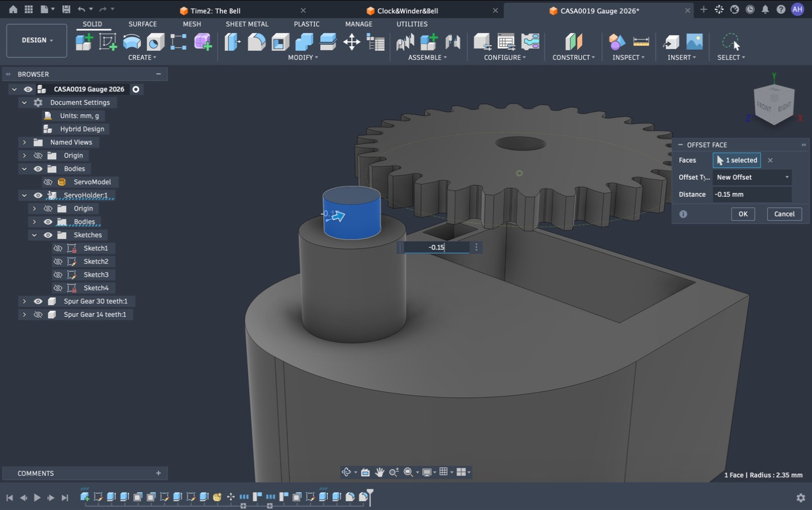Viewport: 812px width, 510px height.
Task: Toggle visibility of ServoModel body
Action: tap(48, 182)
